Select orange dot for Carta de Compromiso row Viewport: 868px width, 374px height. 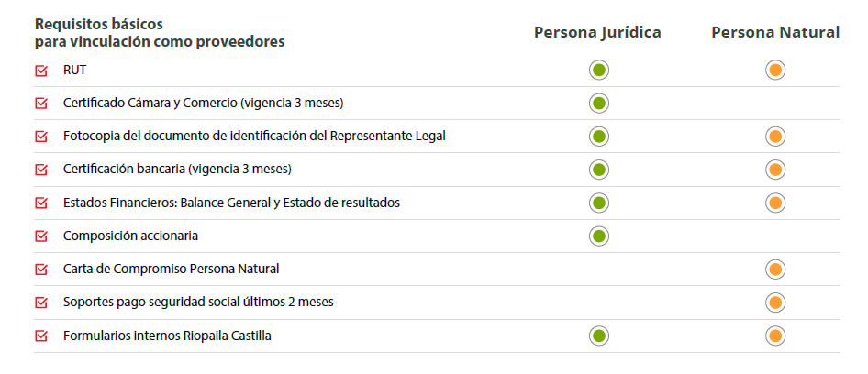point(775,269)
